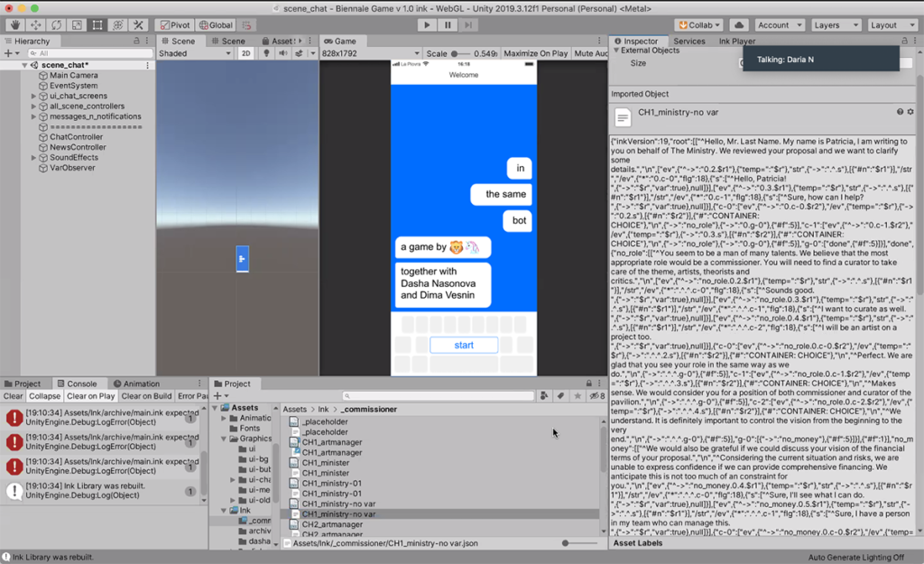Viewport: 924px width, 564px height.
Task: Click the Clear button in Console
Action: click(x=13, y=396)
